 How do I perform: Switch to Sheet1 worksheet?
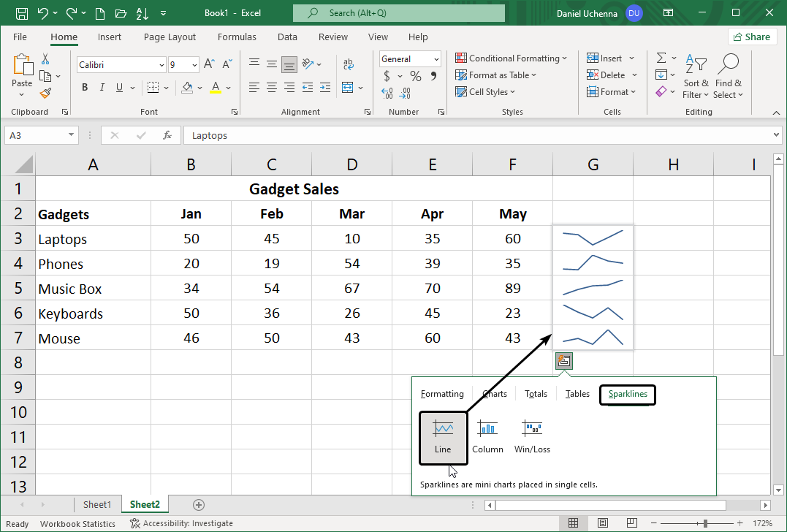pyautogui.click(x=97, y=504)
